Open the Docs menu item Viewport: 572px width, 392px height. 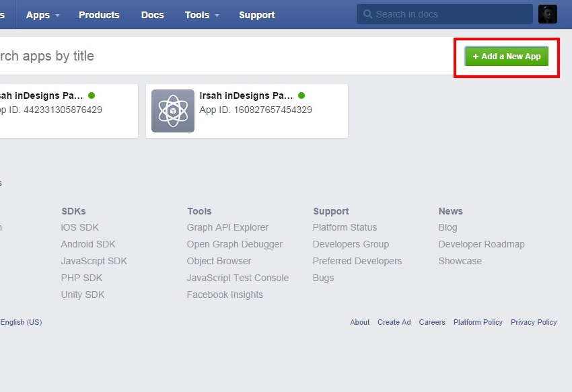coord(153,15)
